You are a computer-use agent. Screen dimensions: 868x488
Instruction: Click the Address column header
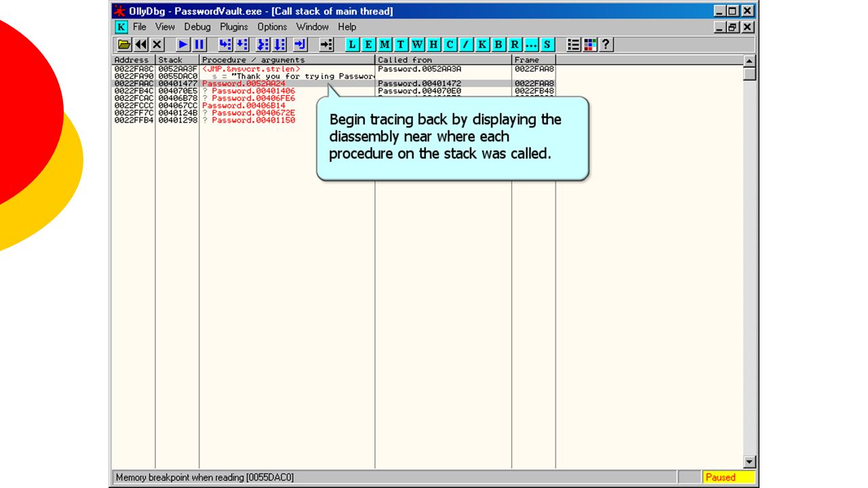coord(134,60)
